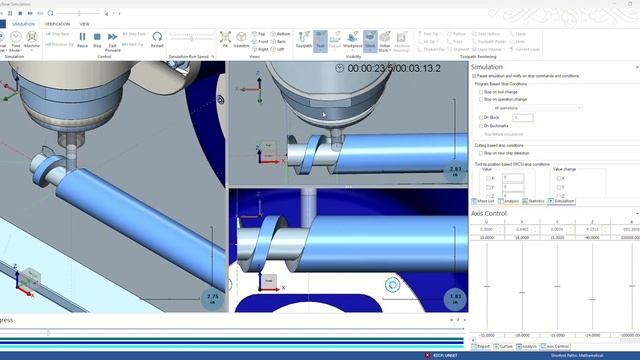Select the Top view
640x360 pixels.
click(259, 34)
